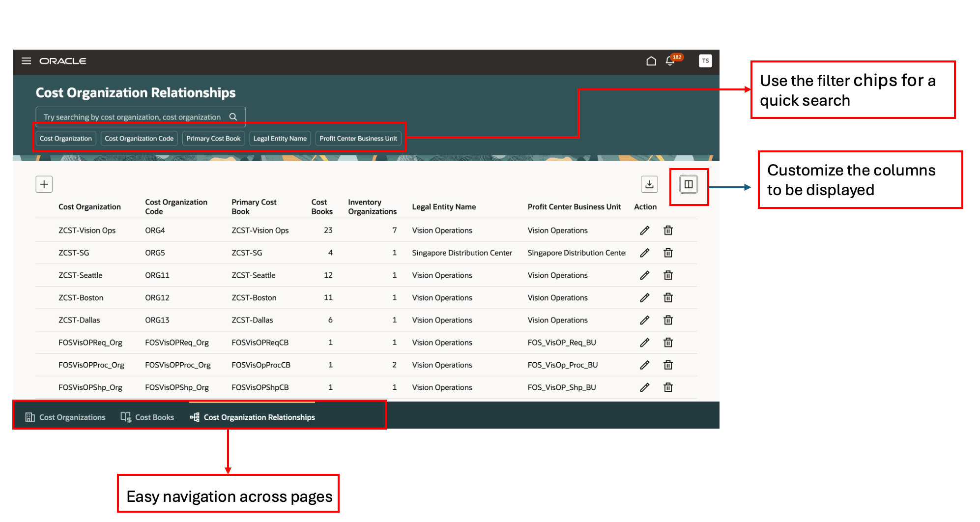Toggle the Cost Organization filter chip

pyautogui.click(x=65, y=138)
